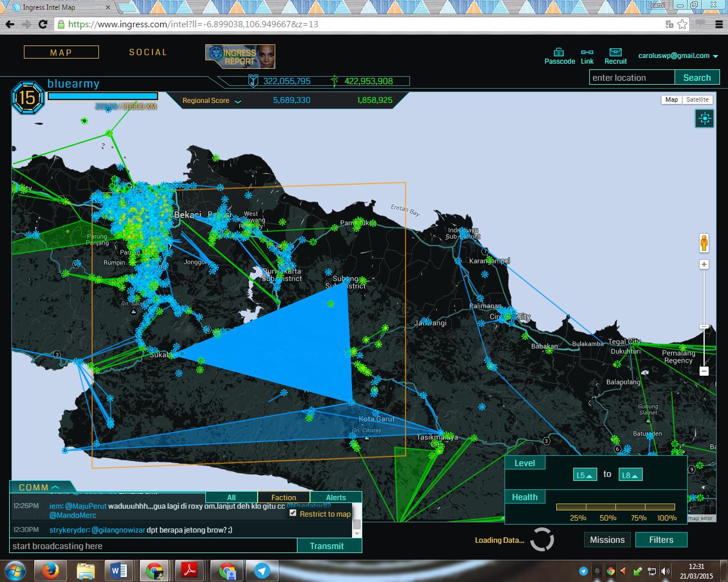Click the start broadcasting here input
This screenshot has width=728, height=582.
point(153,546)
